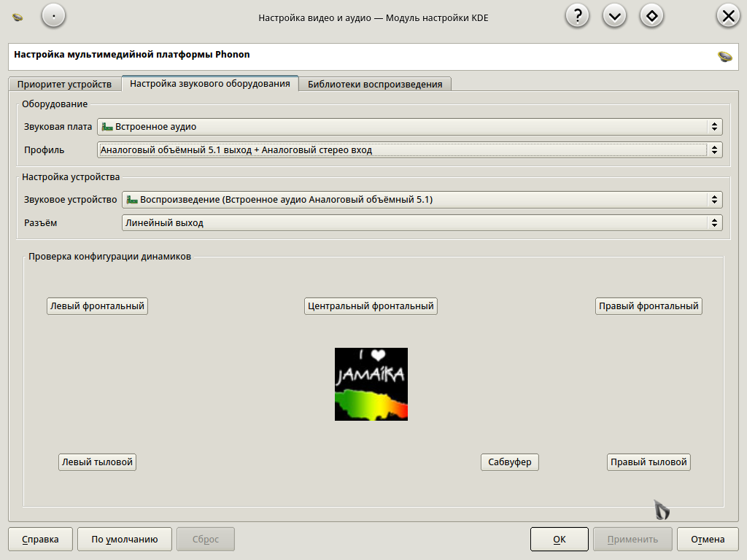Open the Разъём dropdown
The width and height of the screenshot is (747, 560).
(422, 223)
